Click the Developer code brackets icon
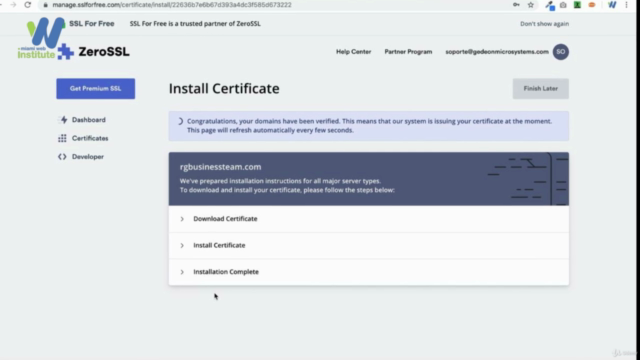 point(62,157)
